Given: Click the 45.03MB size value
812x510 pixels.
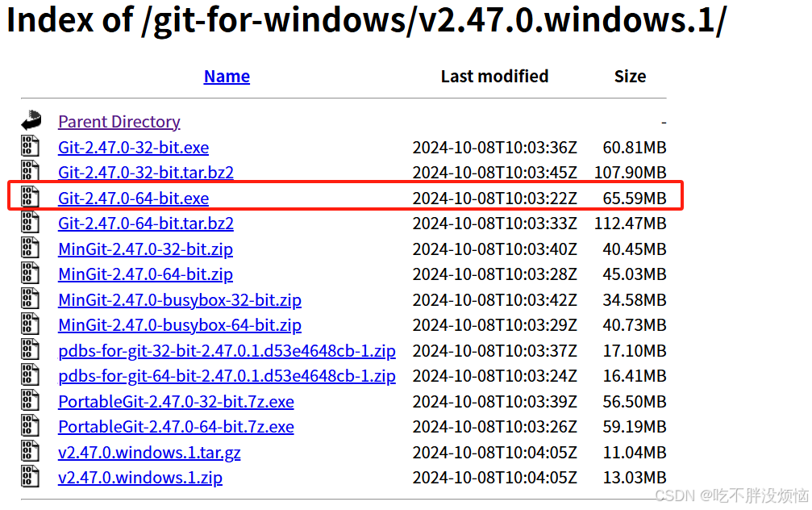Looking at the screenshot, I should [635, 274].
